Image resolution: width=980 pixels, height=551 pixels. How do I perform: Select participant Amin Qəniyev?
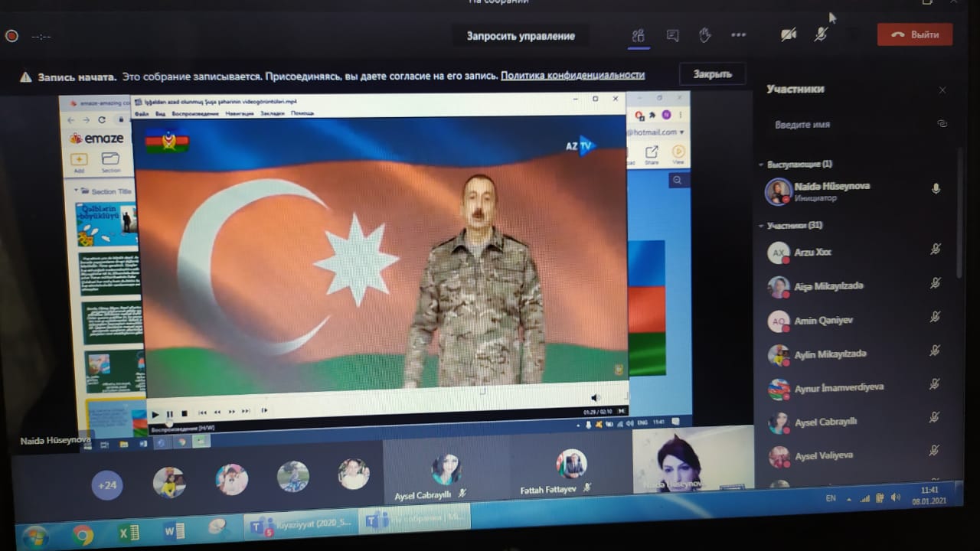point(854,321)
